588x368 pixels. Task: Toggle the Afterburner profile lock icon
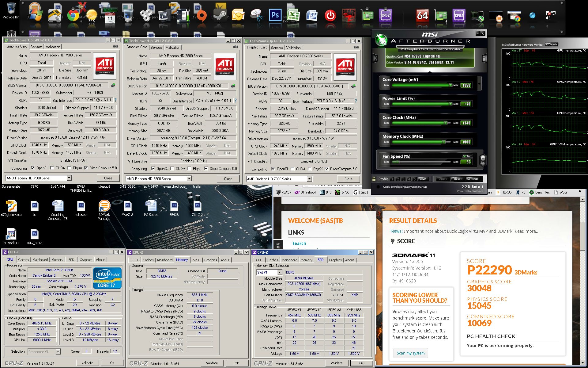(374, 179)
